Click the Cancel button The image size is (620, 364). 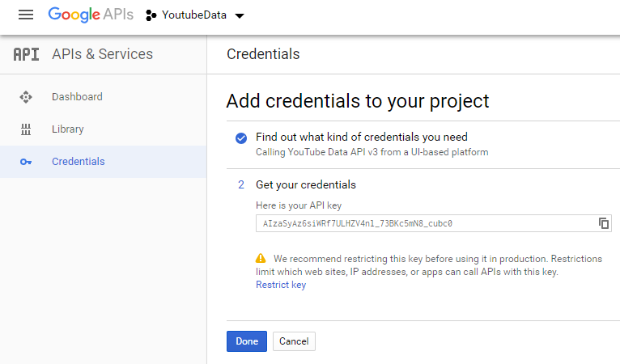(x=294, y=341)
